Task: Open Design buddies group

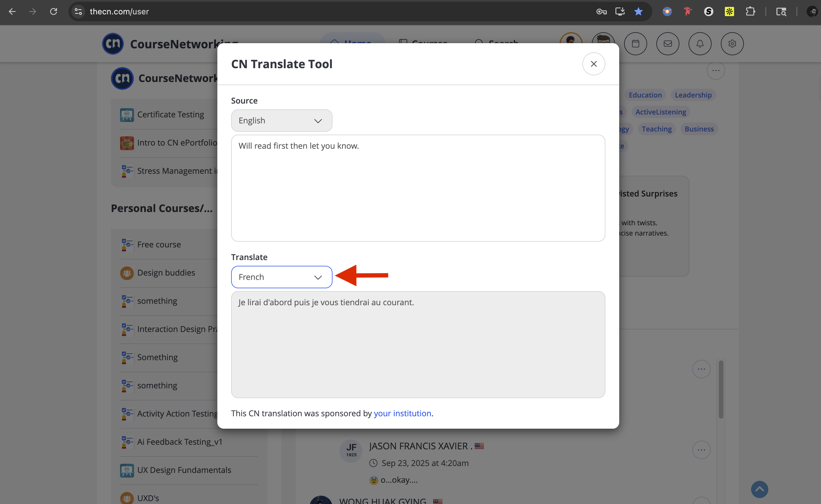Action: pyautogui.click(x=166, y=273)
